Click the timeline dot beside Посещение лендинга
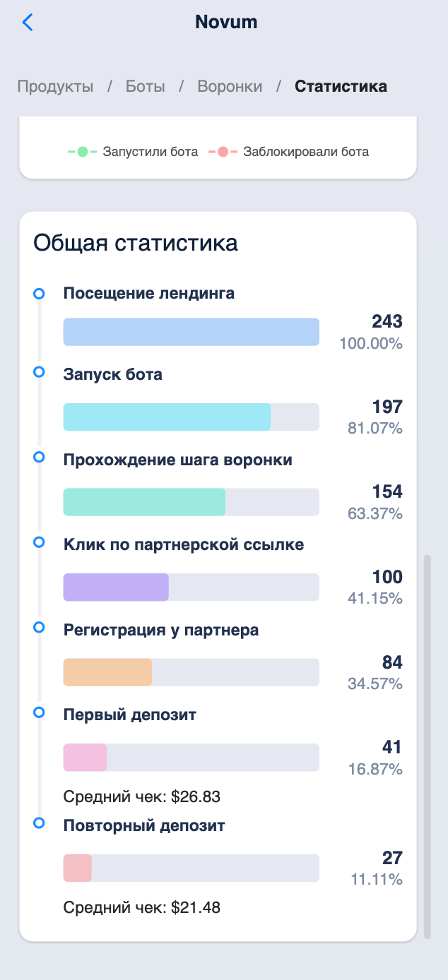448x980 pixels. (39, 293)
